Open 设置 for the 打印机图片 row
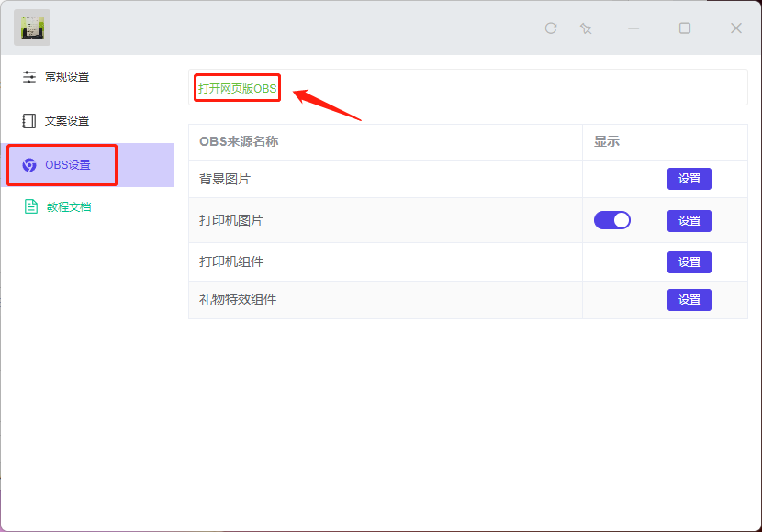Viewport: 762px width, 532px height. tap(689, 220)
